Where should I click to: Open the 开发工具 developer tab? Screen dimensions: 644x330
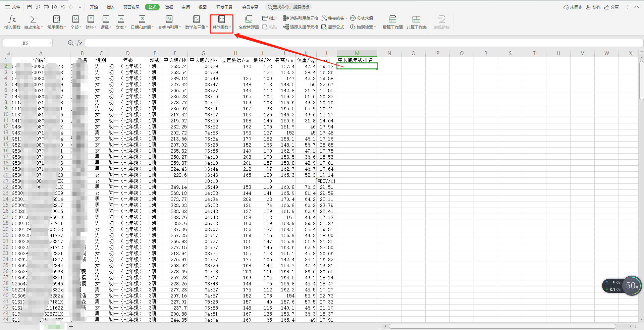(224, 7)
